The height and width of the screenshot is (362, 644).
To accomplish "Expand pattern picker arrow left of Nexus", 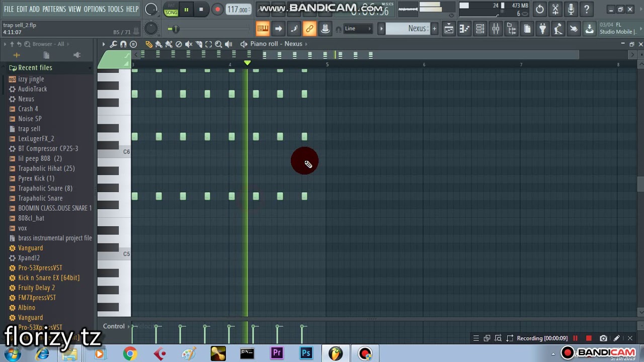I will tap(381, 29).
